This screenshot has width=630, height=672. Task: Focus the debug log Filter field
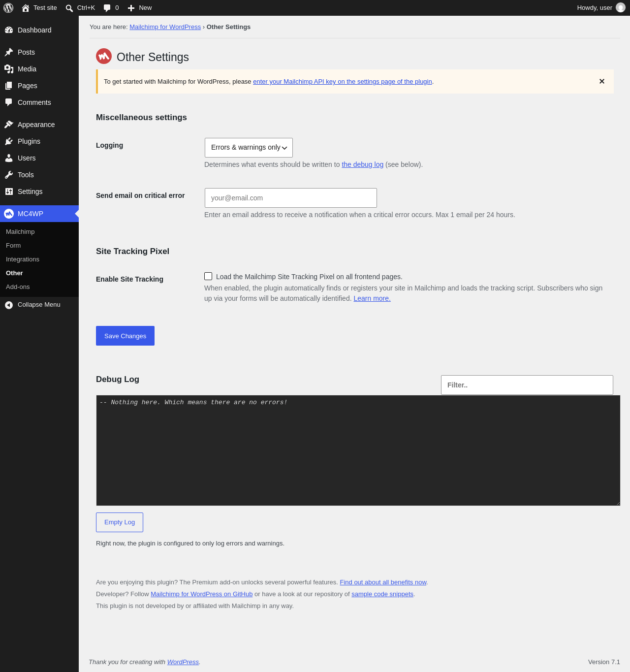(x=527, y=385)
